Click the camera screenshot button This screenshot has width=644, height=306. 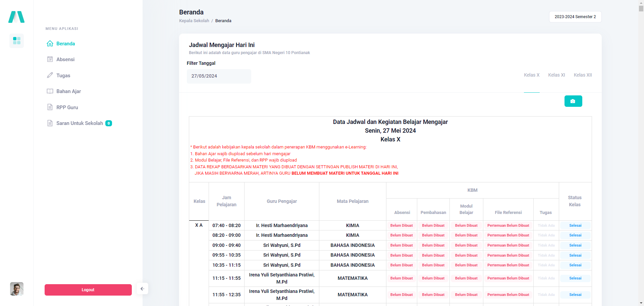point(573,101)
